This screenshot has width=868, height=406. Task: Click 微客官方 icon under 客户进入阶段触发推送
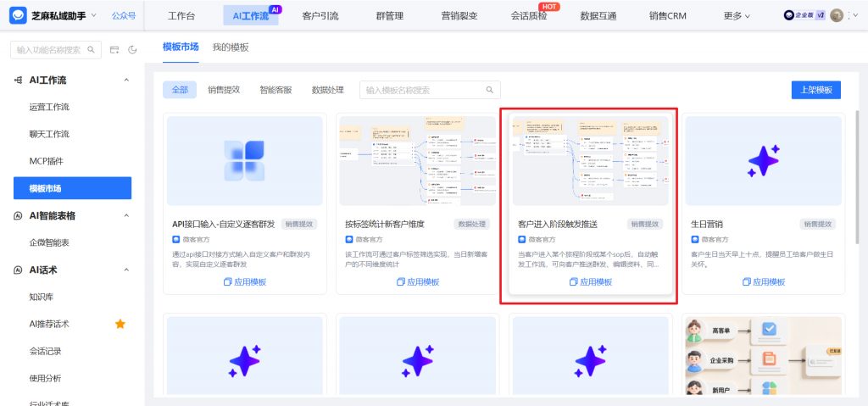tap(522, 239)
